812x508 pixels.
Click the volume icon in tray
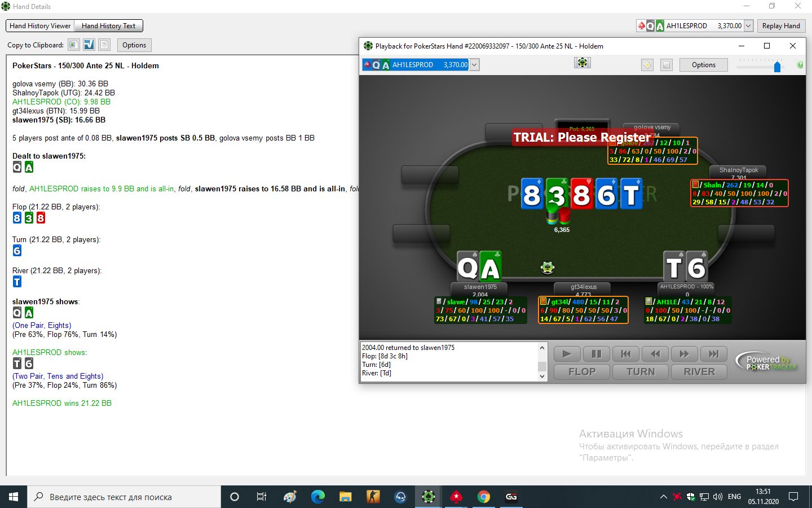click(x=718, y=497)
